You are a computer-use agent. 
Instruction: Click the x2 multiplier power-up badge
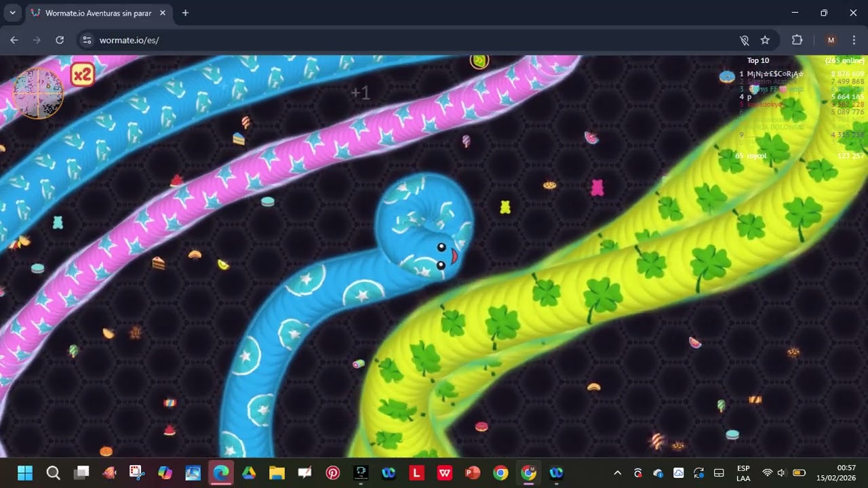[82, 75]
